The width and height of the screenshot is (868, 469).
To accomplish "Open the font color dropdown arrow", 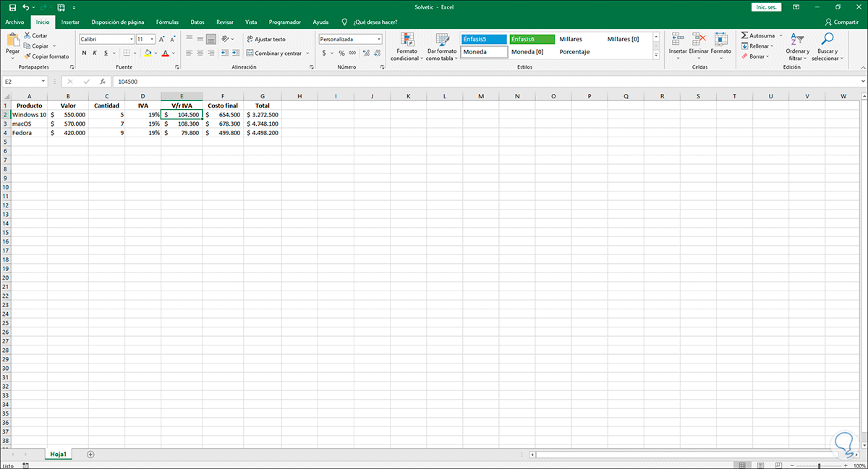I will pos(174,53).
